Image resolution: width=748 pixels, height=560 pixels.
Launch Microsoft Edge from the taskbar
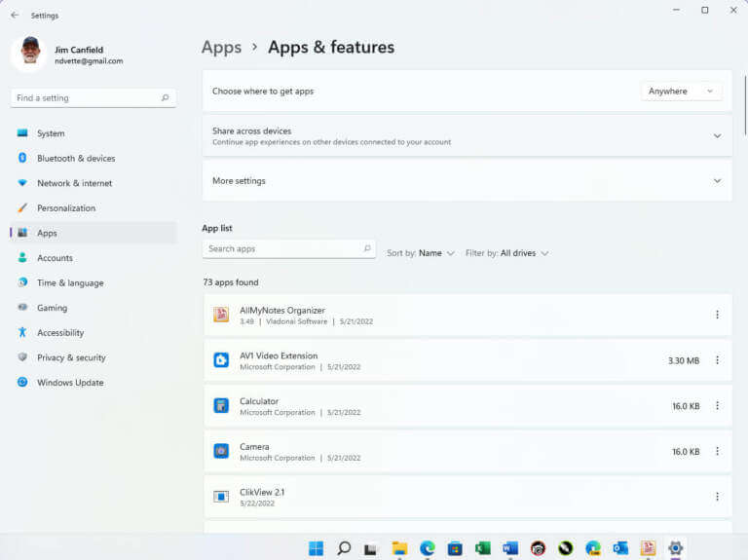tap(427, 548)
